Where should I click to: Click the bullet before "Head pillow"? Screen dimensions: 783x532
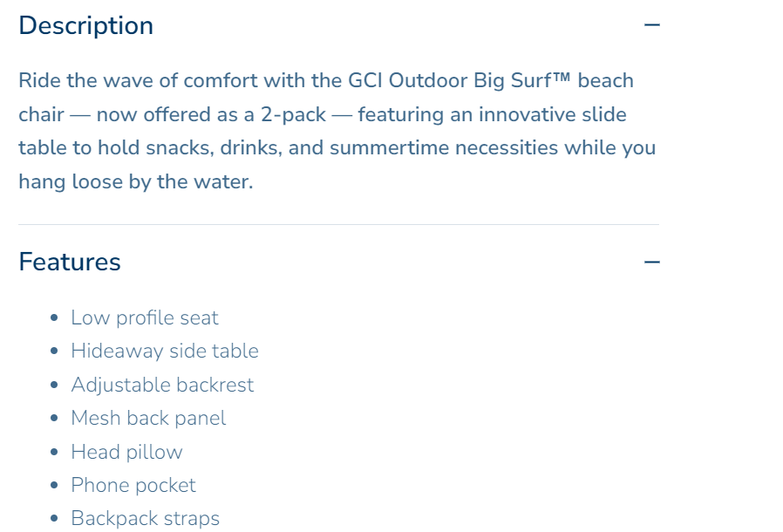(55, 453)
